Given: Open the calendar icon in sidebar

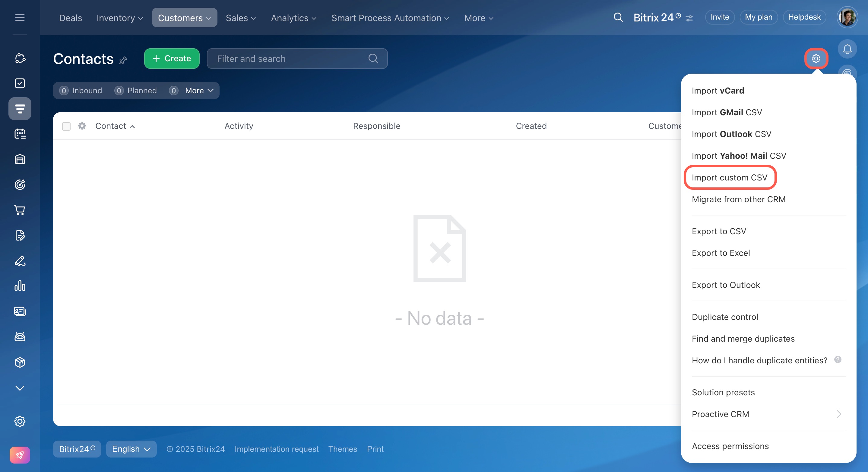Looking at the screenshot, I should 20,134.
